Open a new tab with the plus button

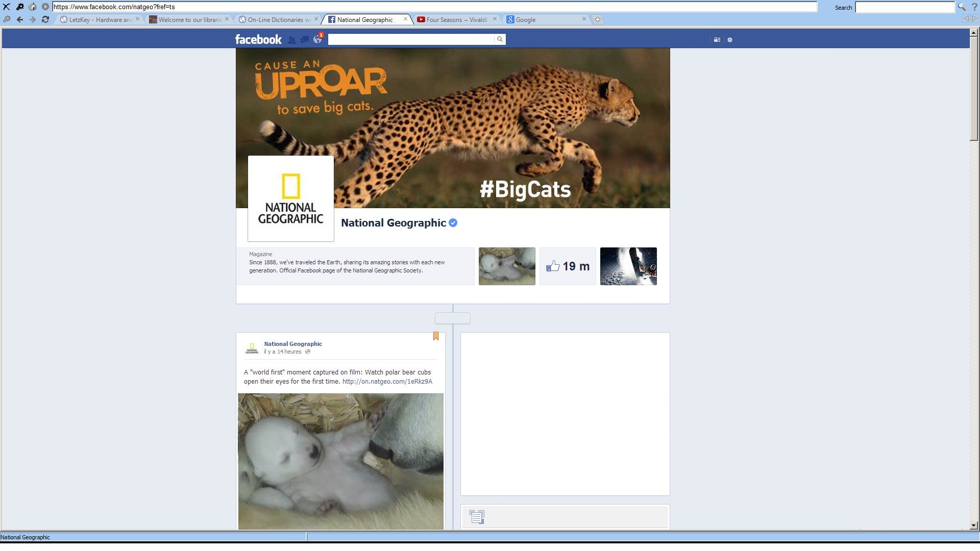[x=598, y=20]
